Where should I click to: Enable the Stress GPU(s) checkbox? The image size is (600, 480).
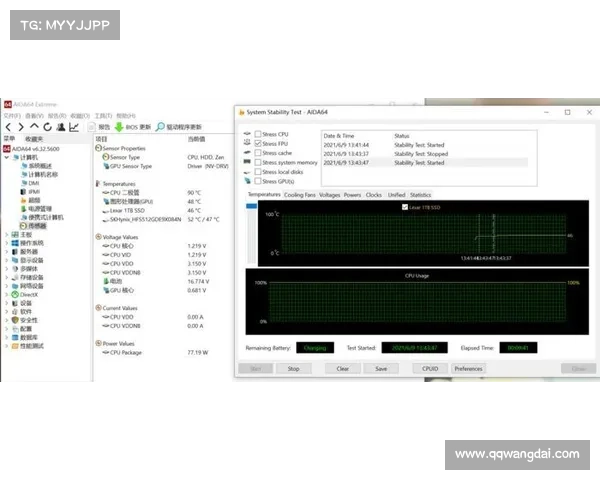(x=258, y=181)
